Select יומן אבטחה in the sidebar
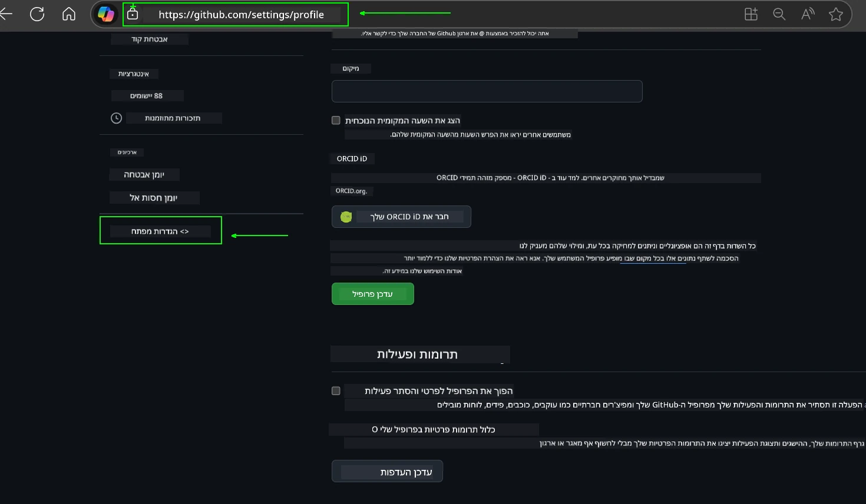866x504 pixels. (x=144, y=175)
